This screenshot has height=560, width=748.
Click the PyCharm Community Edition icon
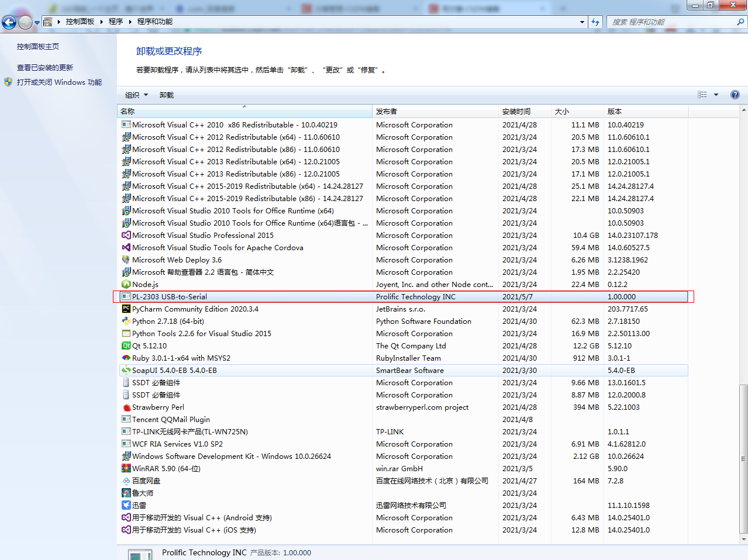click(126, 309)
